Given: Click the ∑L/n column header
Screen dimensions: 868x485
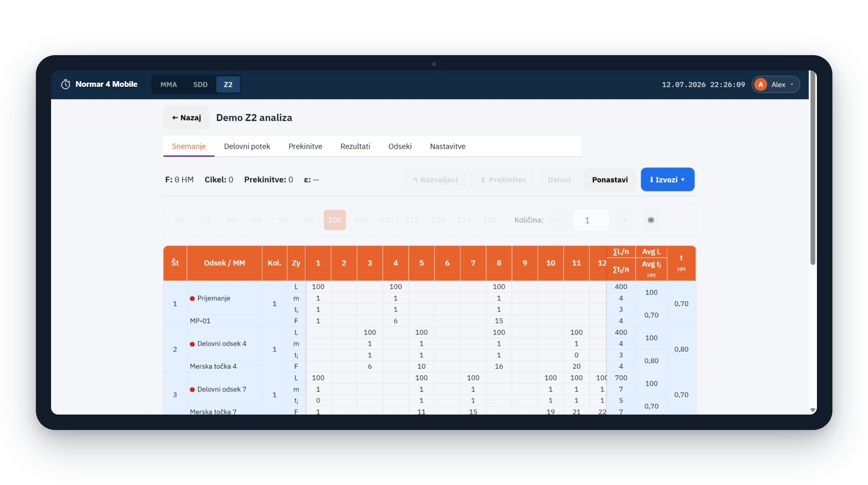Looking at the screenshot, I should click(621, 252).
